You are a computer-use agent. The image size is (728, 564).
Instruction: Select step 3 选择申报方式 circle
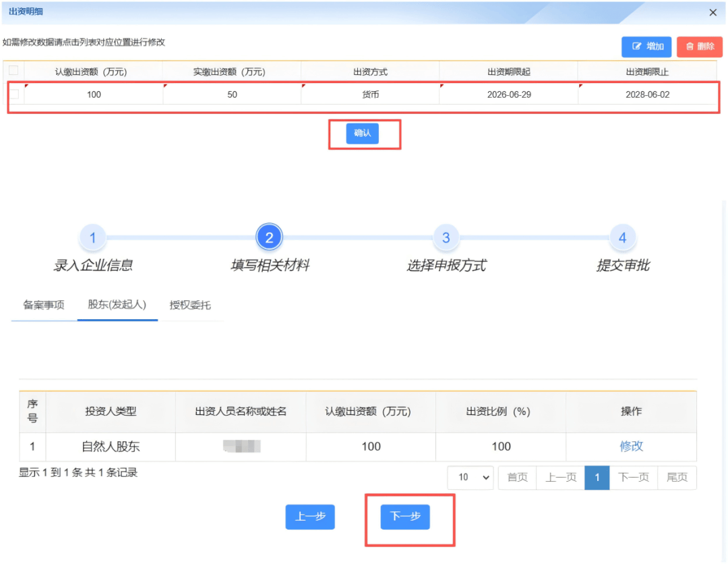[446, 237]
